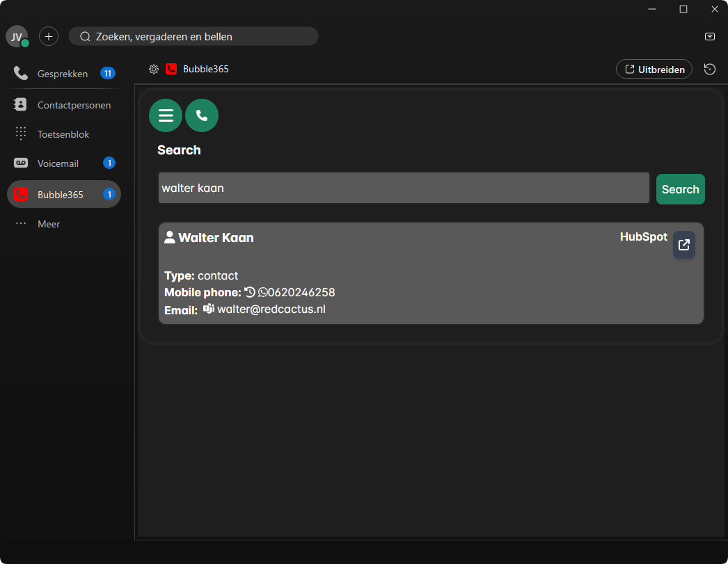
Task: Click the reload icon next to Uitbreiden
Action: (709, 69)
